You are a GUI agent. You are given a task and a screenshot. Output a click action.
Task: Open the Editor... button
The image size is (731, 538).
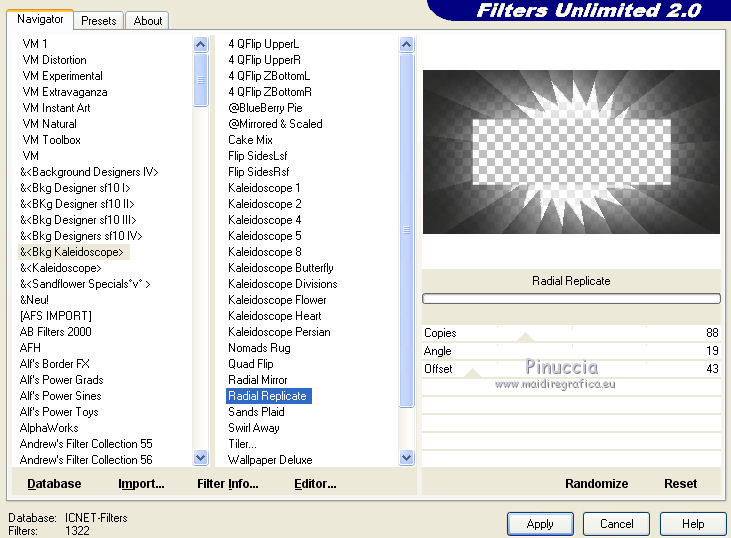pos(315,483)
